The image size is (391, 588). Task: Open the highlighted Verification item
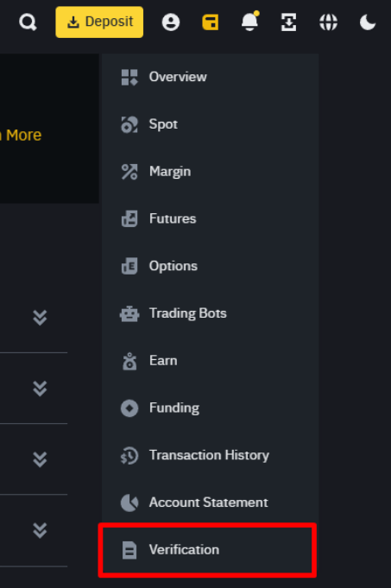click(x=207, y=550)
